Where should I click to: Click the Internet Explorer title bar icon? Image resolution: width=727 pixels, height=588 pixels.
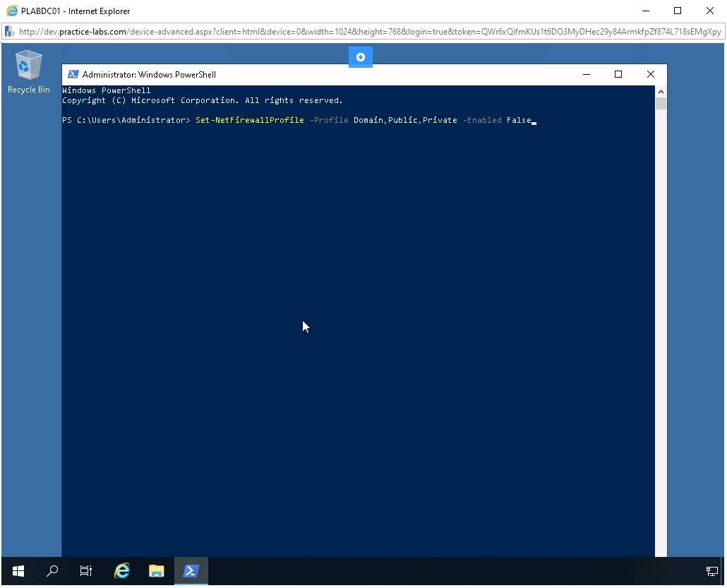click(x=11, y=11)
